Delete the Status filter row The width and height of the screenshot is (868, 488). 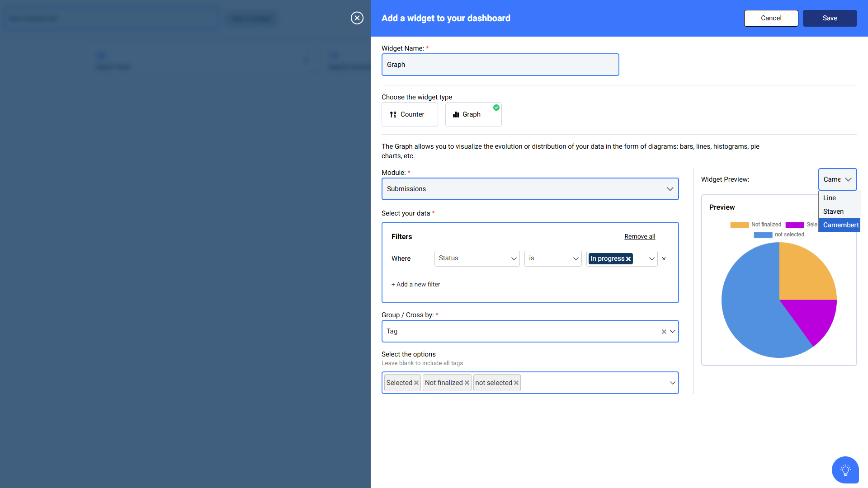(664, 259)
